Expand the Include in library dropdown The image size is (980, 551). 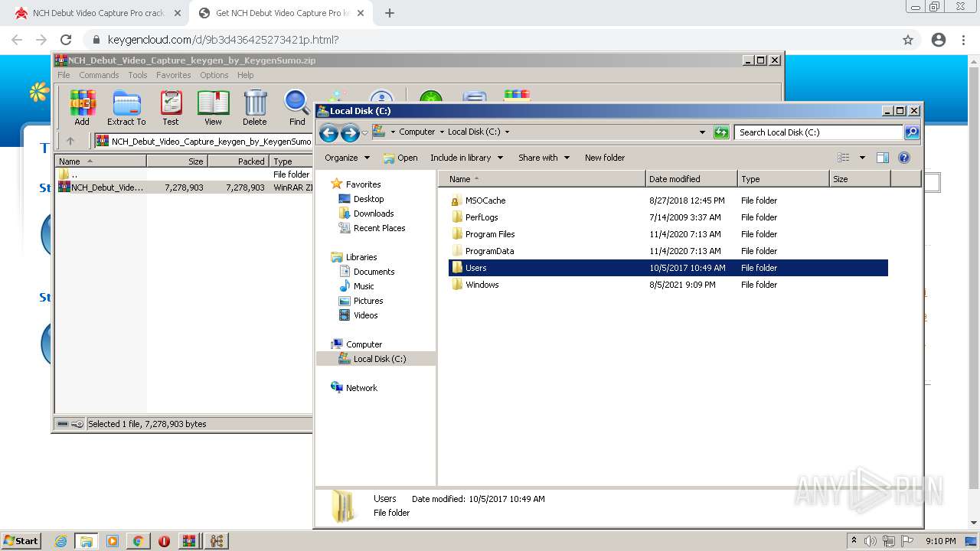(500, 158)
